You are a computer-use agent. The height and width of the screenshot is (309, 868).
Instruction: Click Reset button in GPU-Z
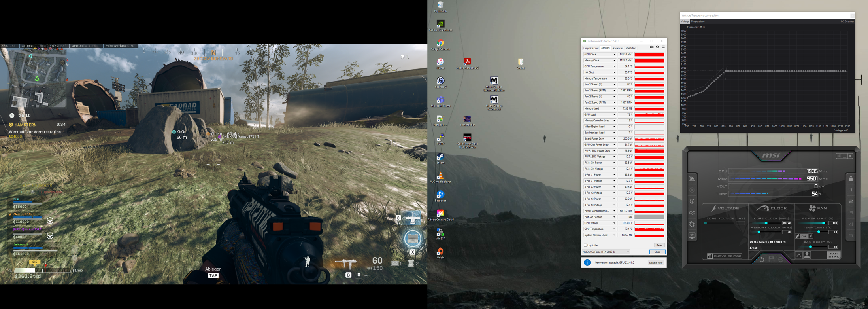coord(659,245)
